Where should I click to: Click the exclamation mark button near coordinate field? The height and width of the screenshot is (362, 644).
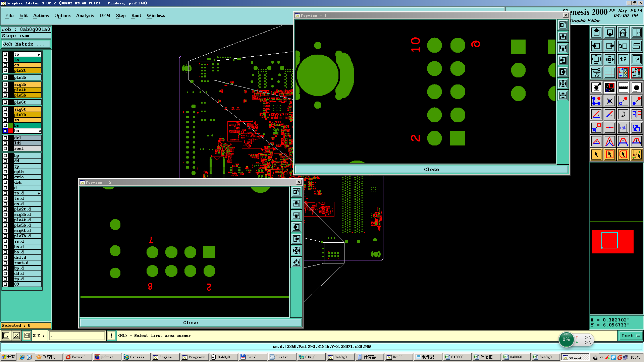111,336
